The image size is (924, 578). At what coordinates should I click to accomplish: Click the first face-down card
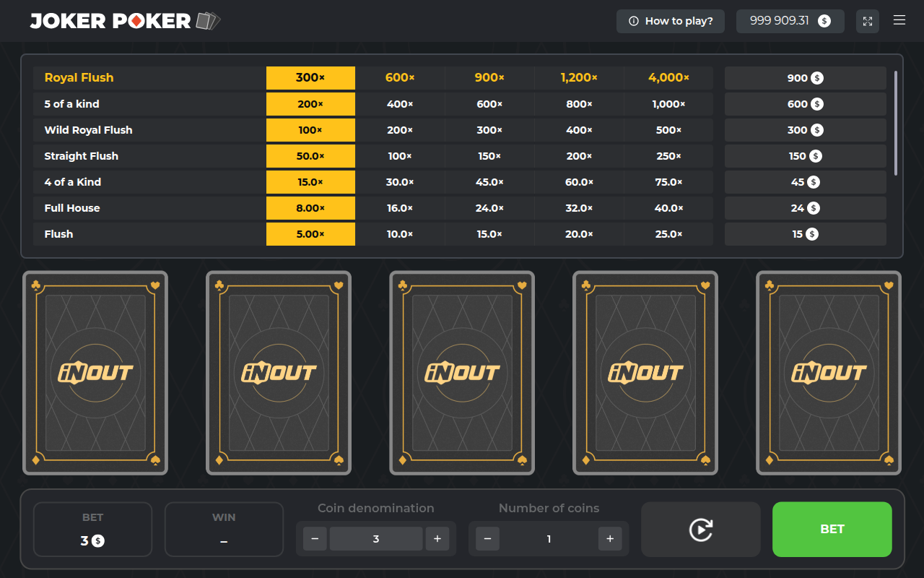coord(95,373)
